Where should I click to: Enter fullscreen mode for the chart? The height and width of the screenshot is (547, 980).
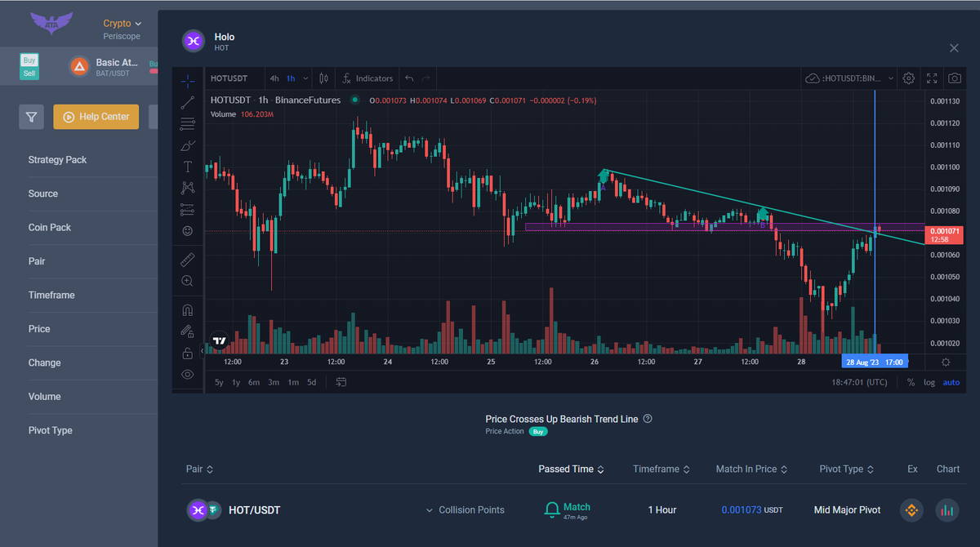tap(932, 78)
